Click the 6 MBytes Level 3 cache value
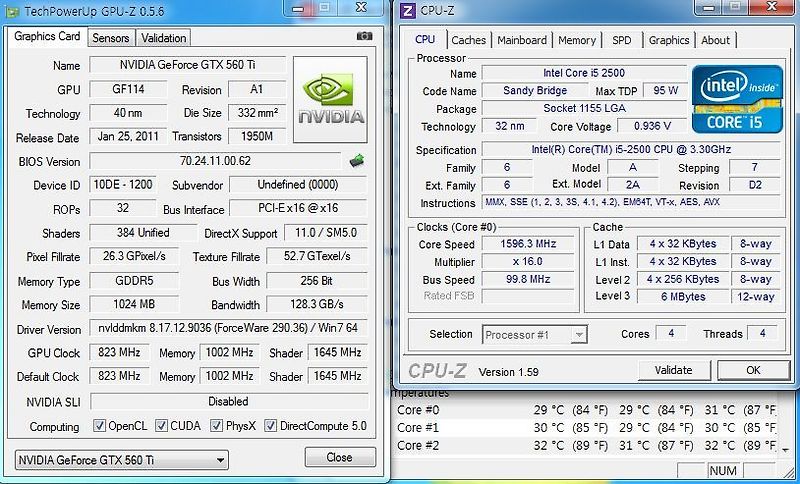 click(683, 296)
